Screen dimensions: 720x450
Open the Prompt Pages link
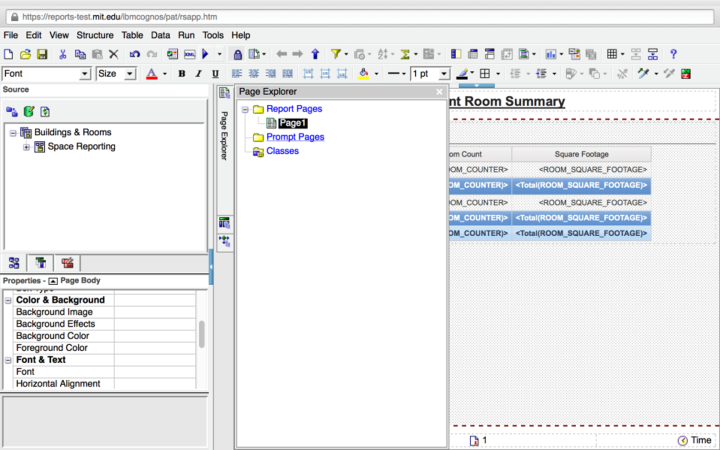pyautogui.click(x=295, y=137)
